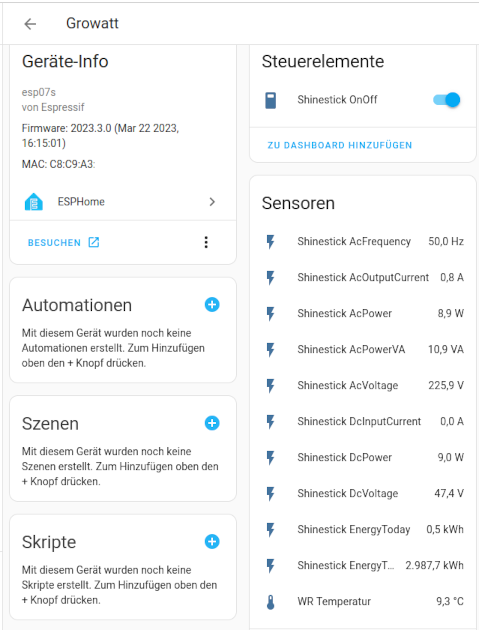This screenshot has height=630, width=479.
Task: Open the WR Temperatur sensor label
Action: (334, 601)
